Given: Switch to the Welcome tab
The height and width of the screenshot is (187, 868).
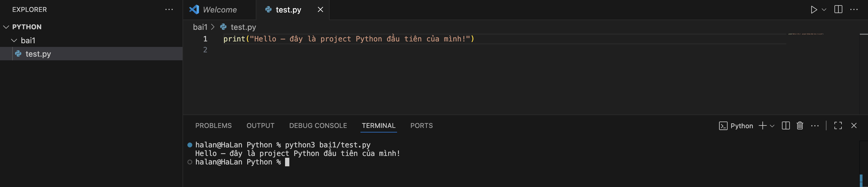Looking at the screenshot, I should (219, 10).
